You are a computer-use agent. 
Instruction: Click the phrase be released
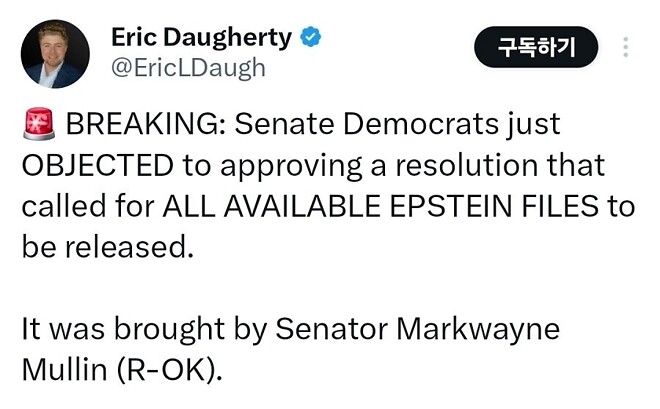(108, 247)
